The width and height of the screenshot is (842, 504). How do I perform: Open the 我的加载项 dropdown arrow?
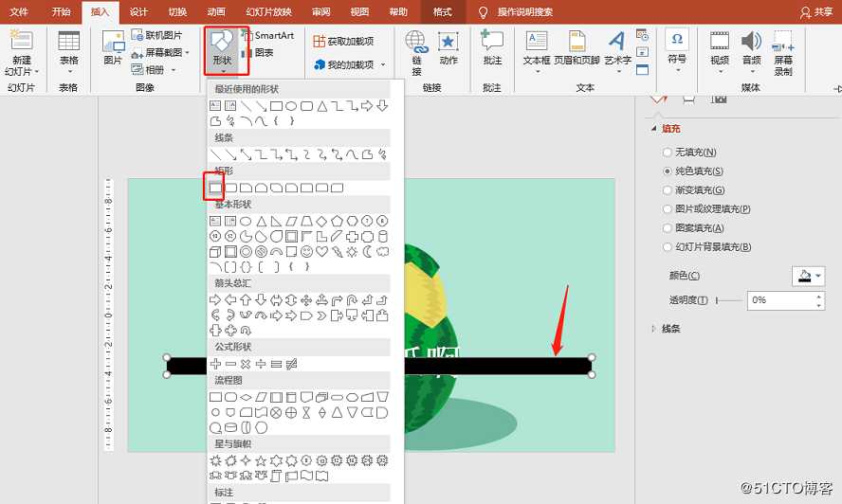click(383, 65)
